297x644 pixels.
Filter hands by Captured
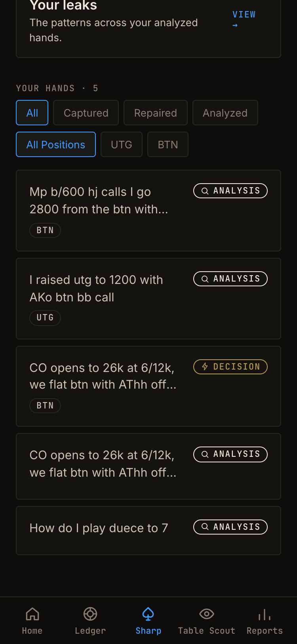coord(86,113)
